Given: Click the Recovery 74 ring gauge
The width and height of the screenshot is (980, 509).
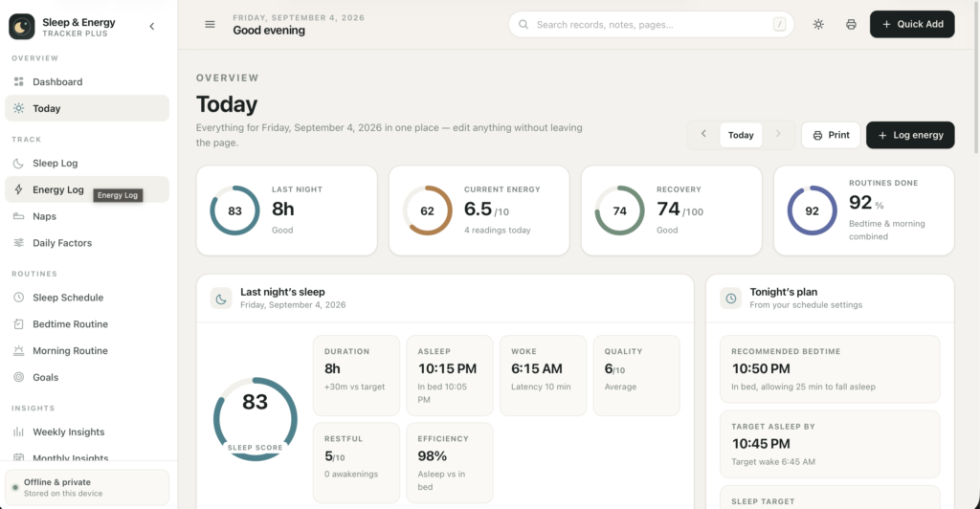Looking at the screenshot, I should click(x=619, y=210).
